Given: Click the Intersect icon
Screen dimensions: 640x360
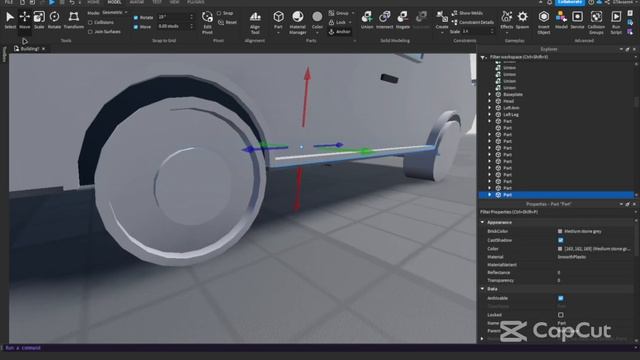Looking at the screenshot, I should [384, 20].
